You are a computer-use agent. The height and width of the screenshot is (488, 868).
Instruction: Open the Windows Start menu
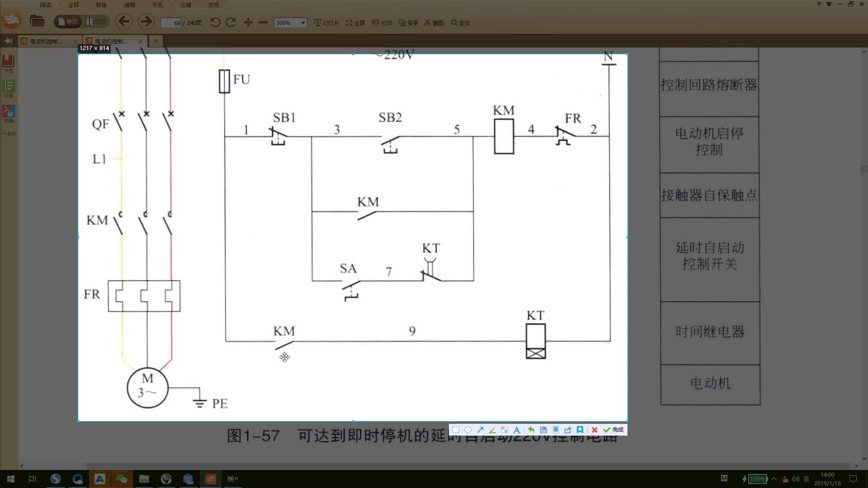click(x=11, y=479)
